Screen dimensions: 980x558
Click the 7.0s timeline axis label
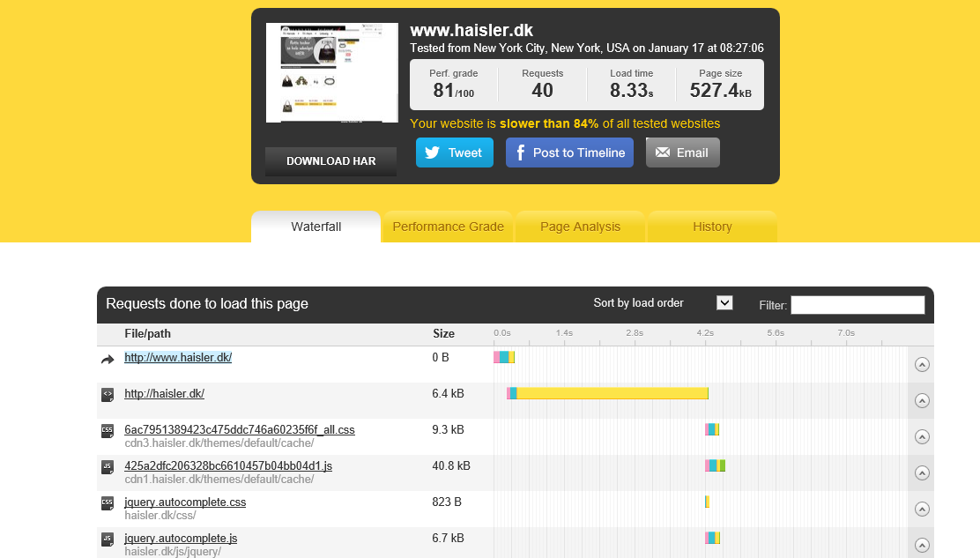(846, 333)
